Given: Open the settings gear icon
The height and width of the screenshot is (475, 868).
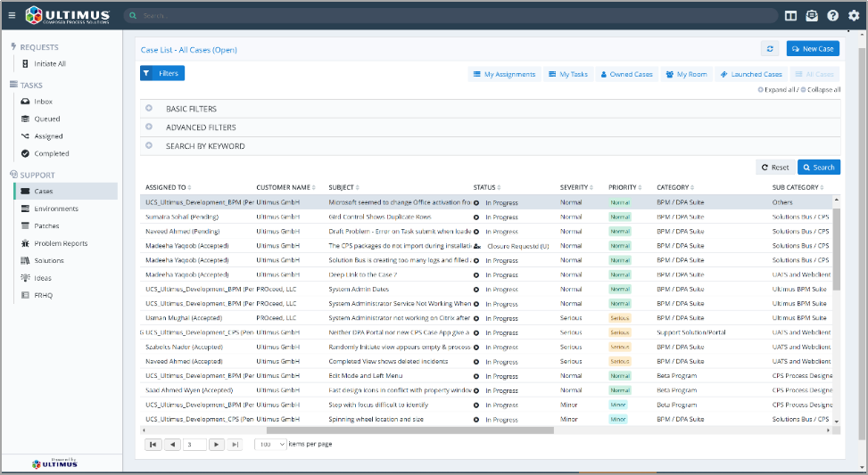Looking at the screenshot, I should click(854, 15).
